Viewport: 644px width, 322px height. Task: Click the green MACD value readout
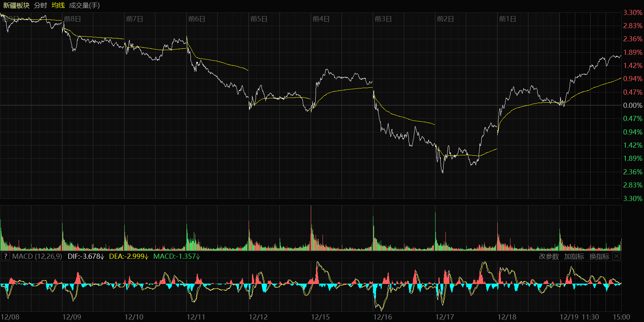[177, 257]
